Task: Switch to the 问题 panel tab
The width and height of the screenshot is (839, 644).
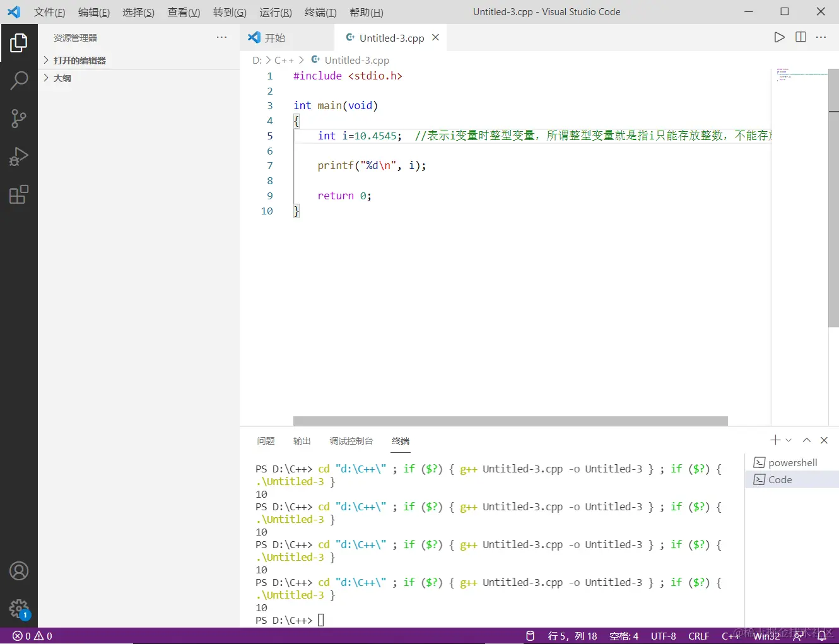Action: click(266, 441)
